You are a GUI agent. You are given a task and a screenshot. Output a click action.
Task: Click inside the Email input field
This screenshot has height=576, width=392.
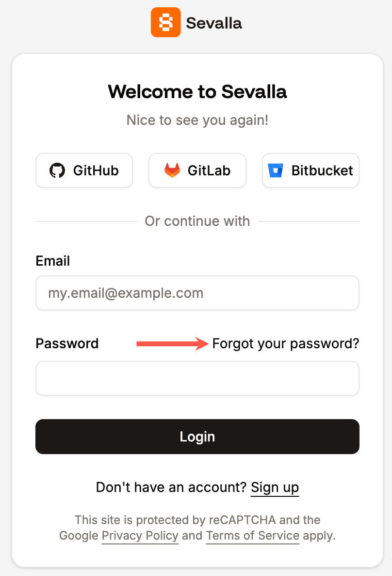click(197, 293)
